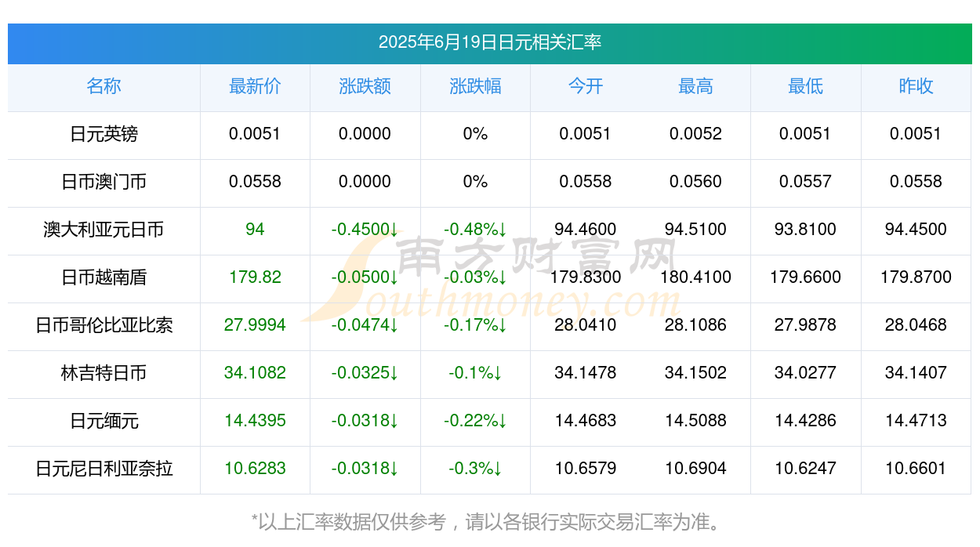The height and width of the screenshot is (547, 980).
Task: Select the latest price '27.9994'
Action: coord(255,325)
